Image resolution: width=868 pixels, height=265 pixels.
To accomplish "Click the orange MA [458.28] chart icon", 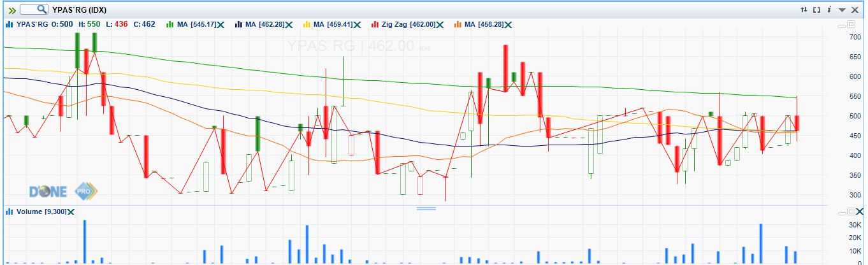I will click(x=456, y=24).
